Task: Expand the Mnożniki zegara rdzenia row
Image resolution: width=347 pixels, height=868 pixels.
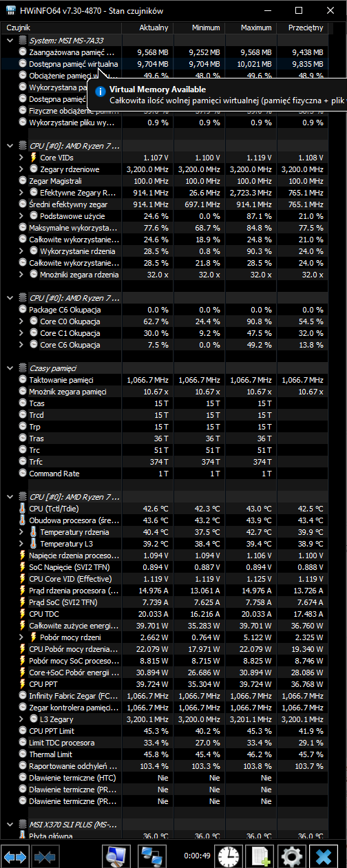Action: 21,274
